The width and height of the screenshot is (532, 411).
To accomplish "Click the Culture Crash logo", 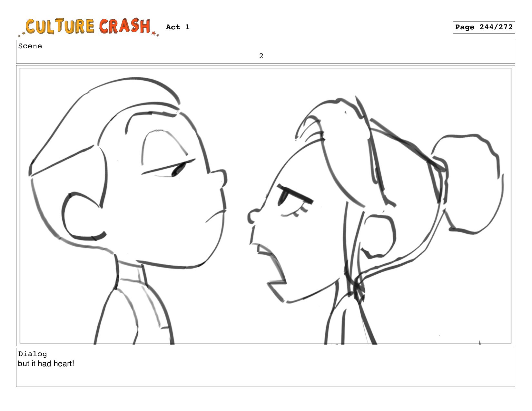I will [x=88, y=27].
